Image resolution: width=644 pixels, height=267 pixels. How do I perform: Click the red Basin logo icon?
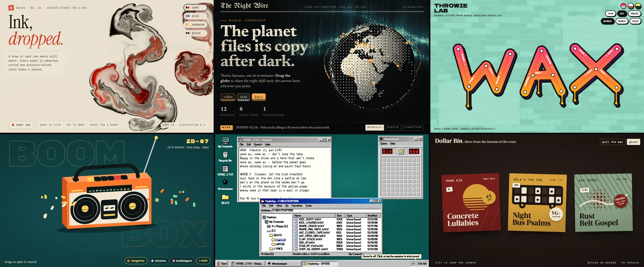coord(11,8)
